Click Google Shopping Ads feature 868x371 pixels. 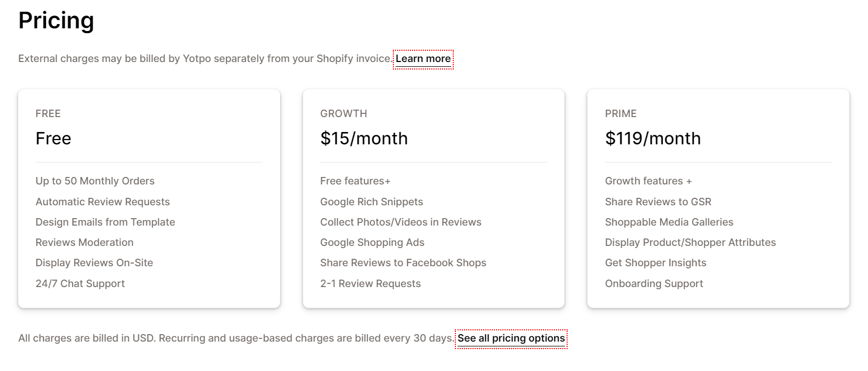pos(372,243)
